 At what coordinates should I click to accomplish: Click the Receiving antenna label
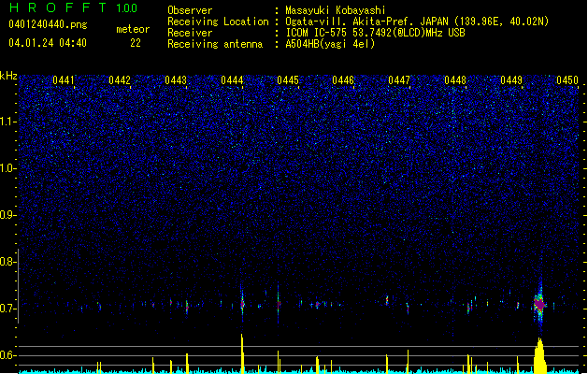tap(215, 44)
